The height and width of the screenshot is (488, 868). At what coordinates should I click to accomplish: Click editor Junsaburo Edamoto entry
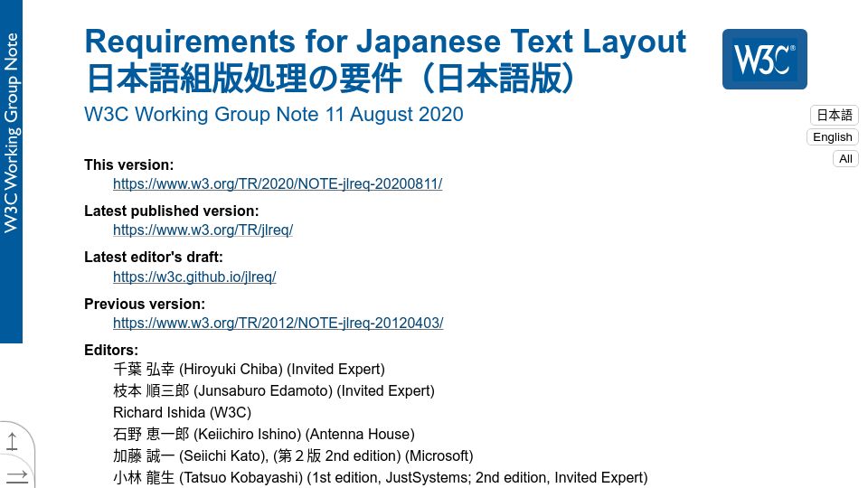coord(273,390)
